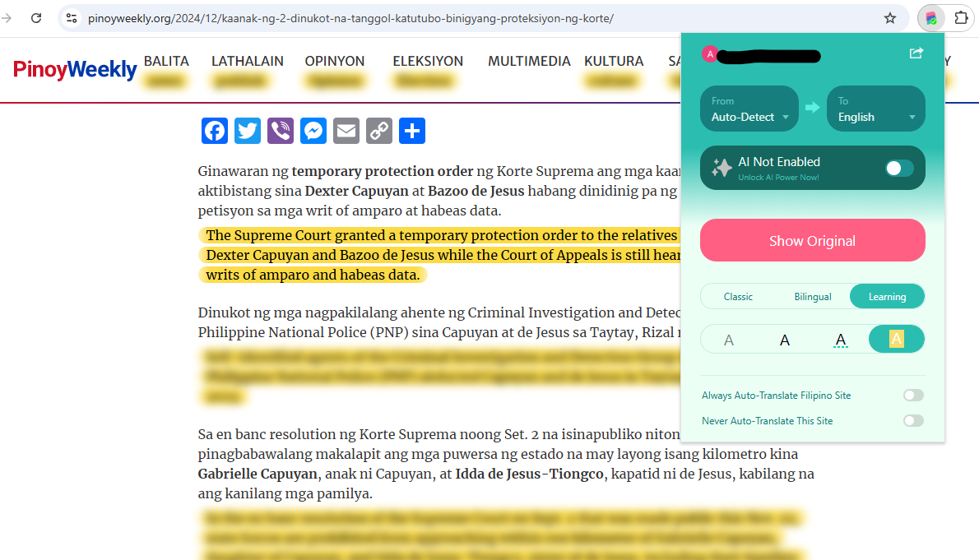Viewport: 979px width, 560px height.
Task: Switch to Bilingual translation mode
Action: click(813, 296)
